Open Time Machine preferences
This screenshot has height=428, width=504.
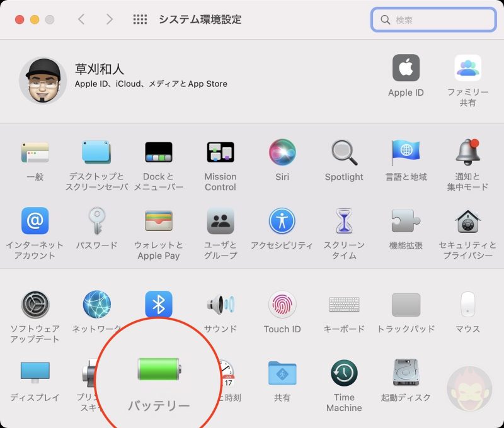[x=344, y=373]
